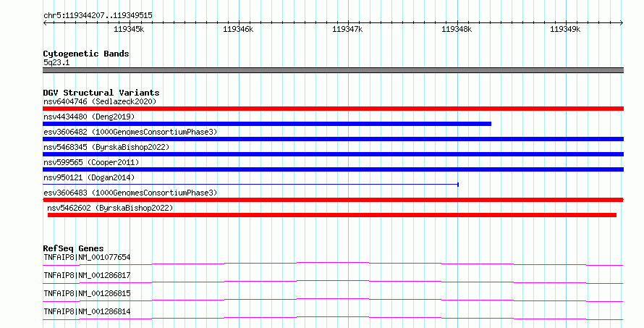Select the RefSeq Genes track title

point(73,248)
